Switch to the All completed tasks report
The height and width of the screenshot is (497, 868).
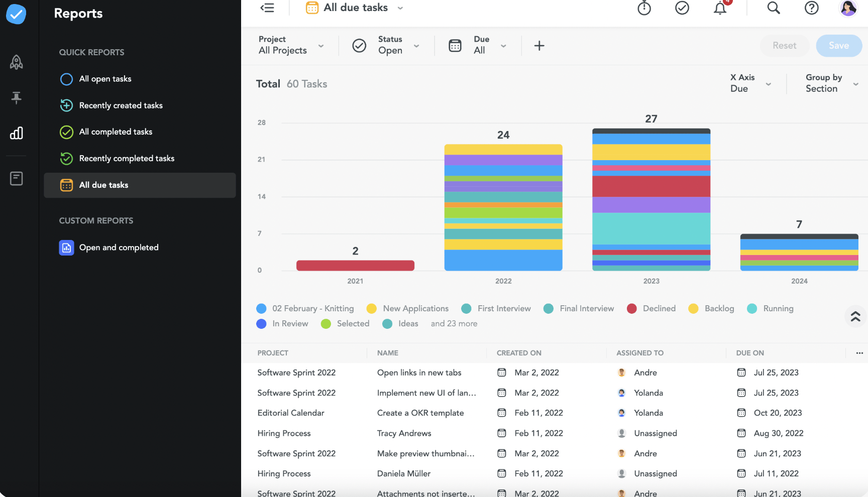pyautogui.click(x=116, y=132)
